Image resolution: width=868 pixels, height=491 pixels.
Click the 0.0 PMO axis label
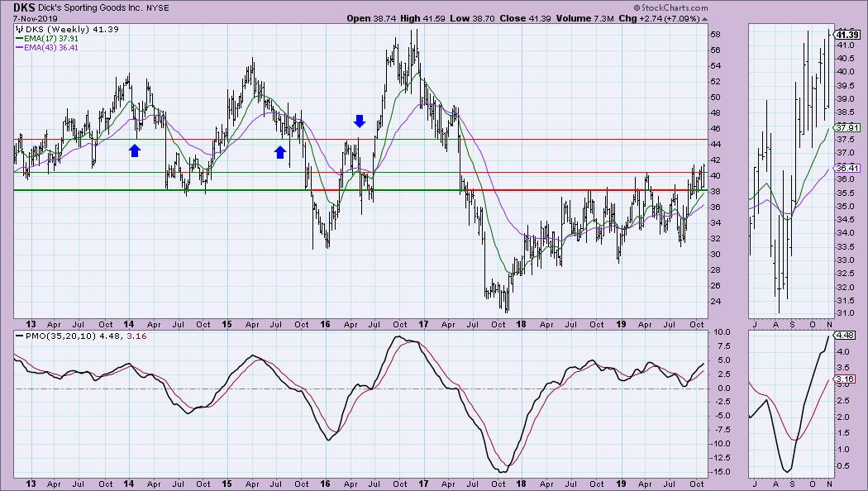(x=723, y=388)
